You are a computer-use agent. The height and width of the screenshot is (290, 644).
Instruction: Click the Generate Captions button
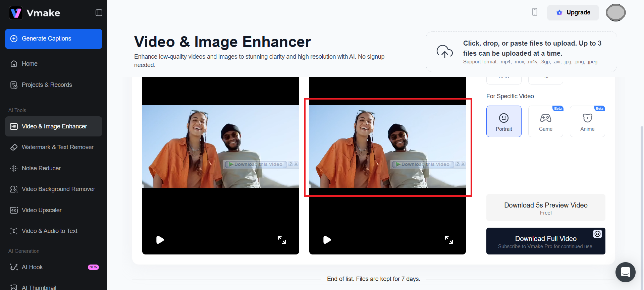pos(54,39)
